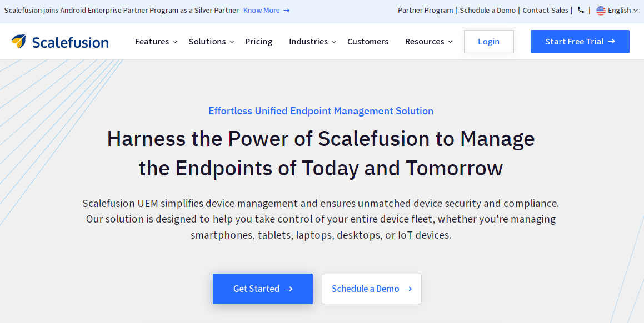Expand the Resources menu chevron
The height and width of the screenshot is (323, 644).
coord(450,42)
